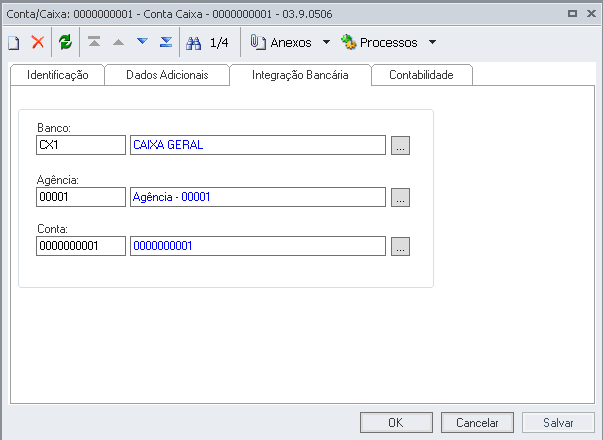This screenshot has width=603, height=440.
Task: Open Agência lookup ellipsis button
Action: click(x=400, y=197)
